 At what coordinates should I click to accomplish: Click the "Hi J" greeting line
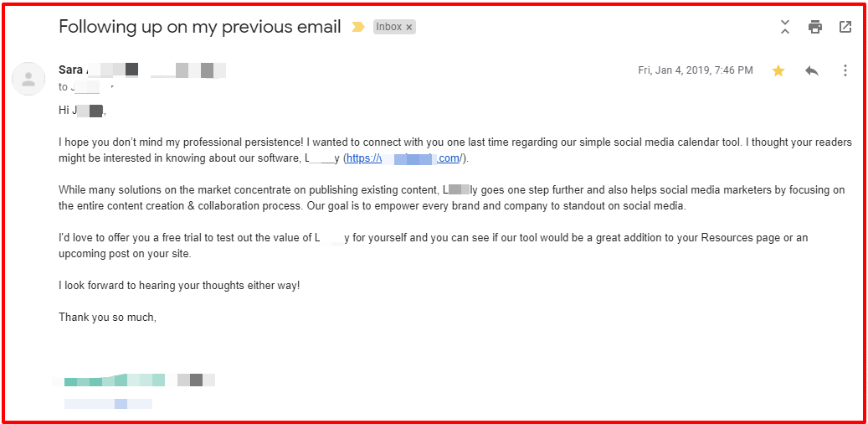tap(82, 111)
